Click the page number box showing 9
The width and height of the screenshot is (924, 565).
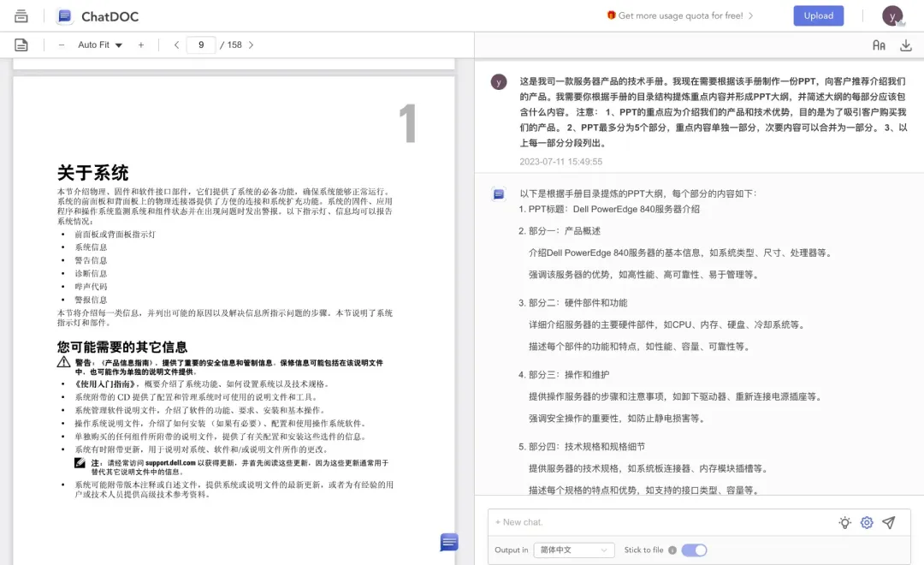tap(201, 45)
